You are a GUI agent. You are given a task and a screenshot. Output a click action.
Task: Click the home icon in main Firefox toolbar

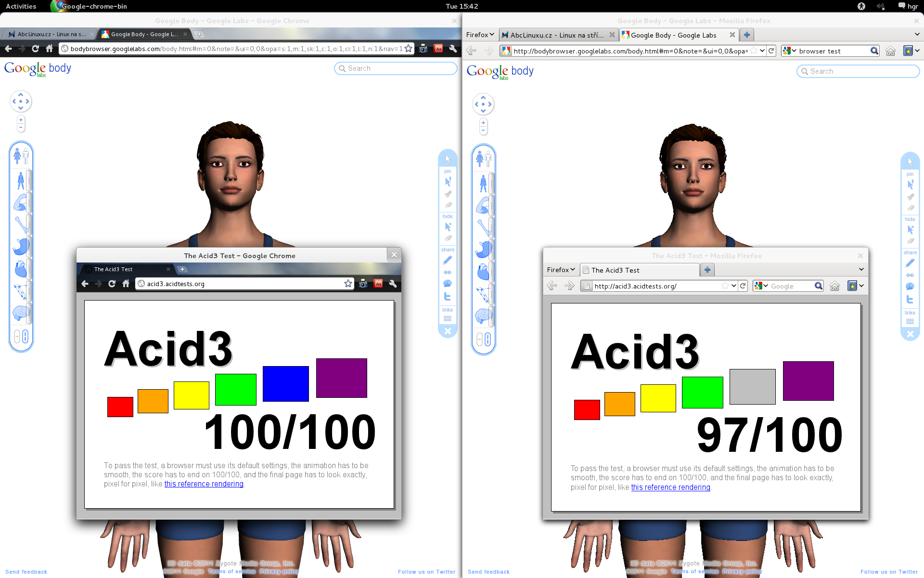(x=891, y=51)
